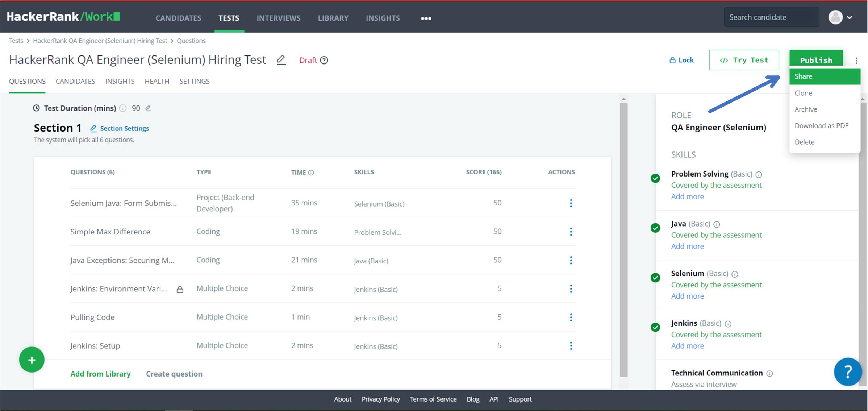868x411 pixels.
Task: Click the question mark next to Draft status
Action: (x=324, y=60)
